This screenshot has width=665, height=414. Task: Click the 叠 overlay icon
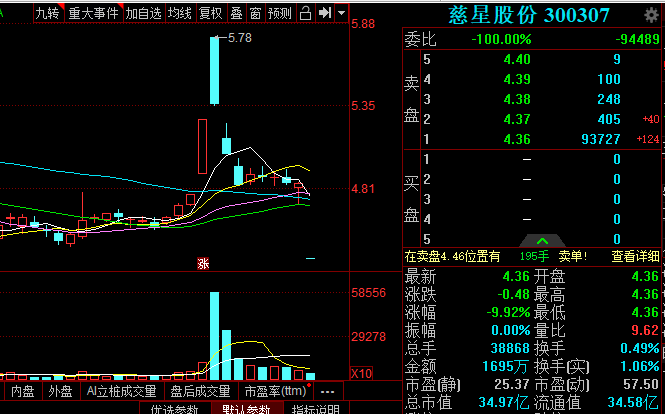[x=236, y=13]
